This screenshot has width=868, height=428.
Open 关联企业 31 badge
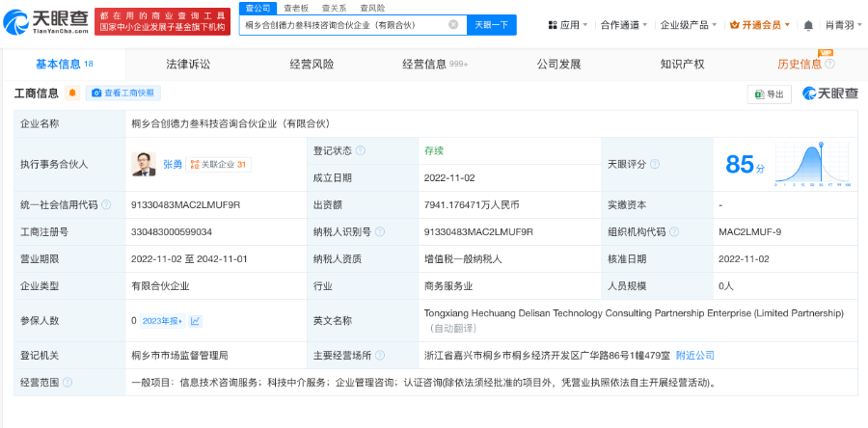(218, 164)
